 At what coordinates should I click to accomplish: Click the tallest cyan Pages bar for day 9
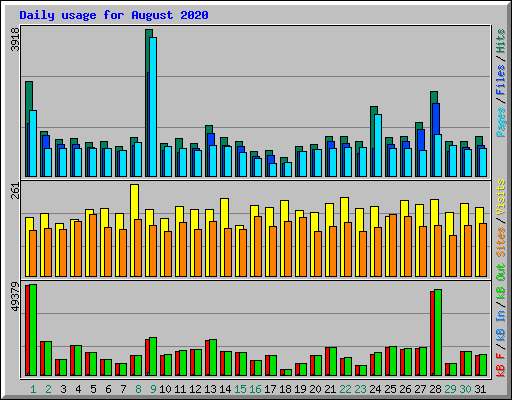(153, 107)
